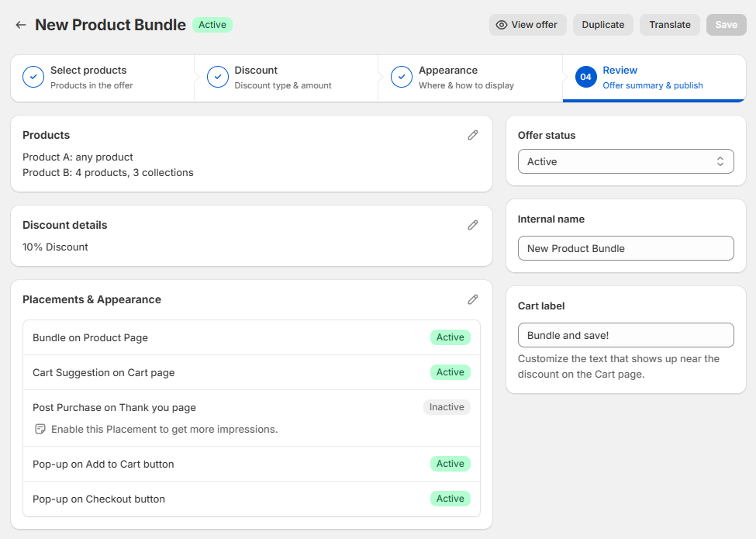Click the Active badge beside page title
Image resolution: width=756 pixels, height=539 pixels.
[212, 25]
